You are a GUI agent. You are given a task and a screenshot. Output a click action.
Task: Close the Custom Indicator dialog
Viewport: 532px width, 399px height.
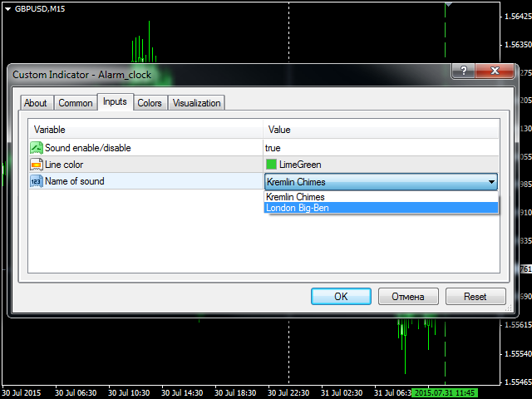coord(495,72)
